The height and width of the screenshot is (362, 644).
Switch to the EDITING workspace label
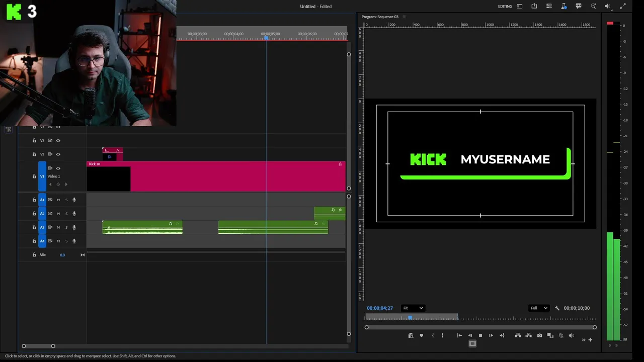(x=505, y=7)
